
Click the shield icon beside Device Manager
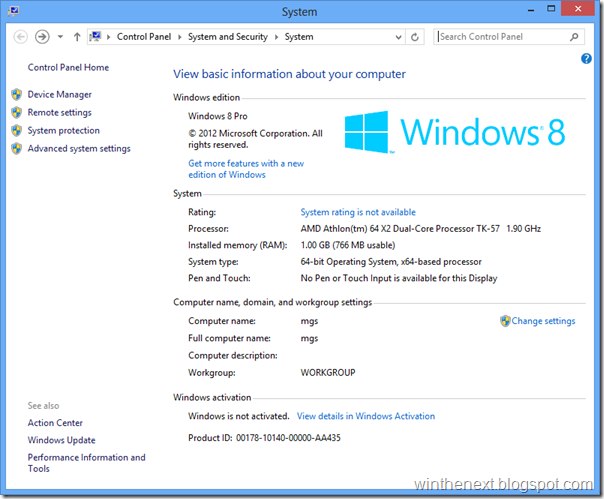[17, 94]
